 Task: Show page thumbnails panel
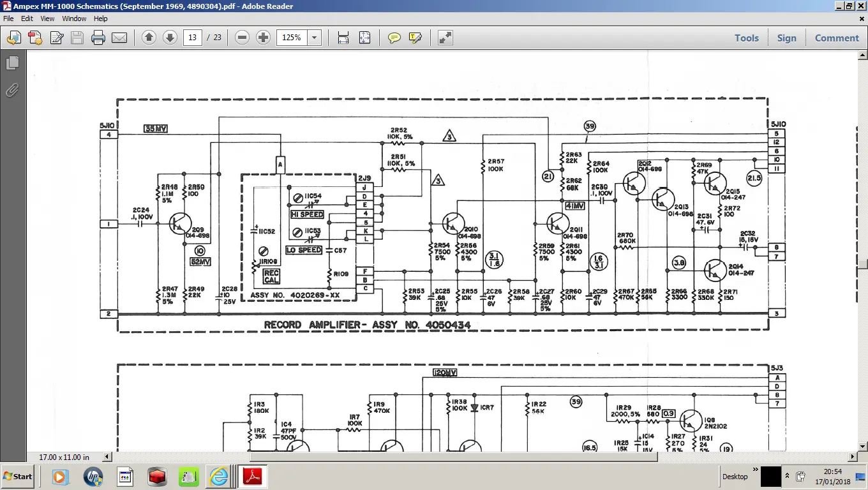tap(12, 63)
